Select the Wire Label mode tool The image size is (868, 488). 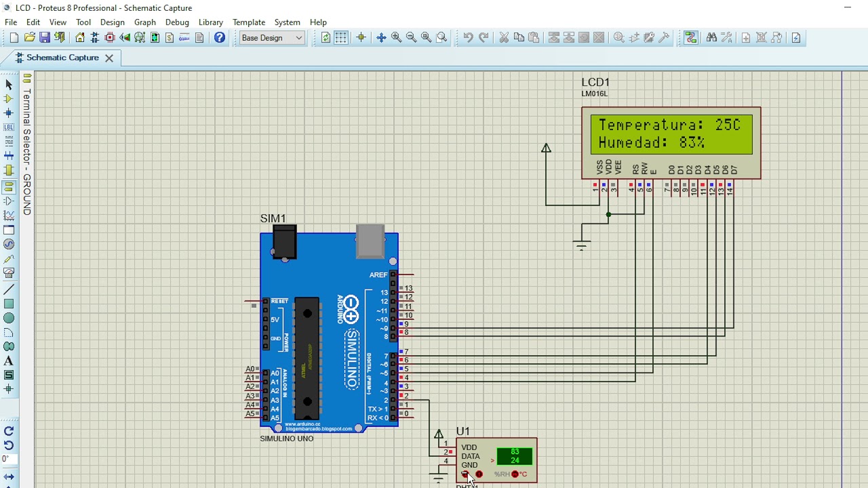coord(9,127)
